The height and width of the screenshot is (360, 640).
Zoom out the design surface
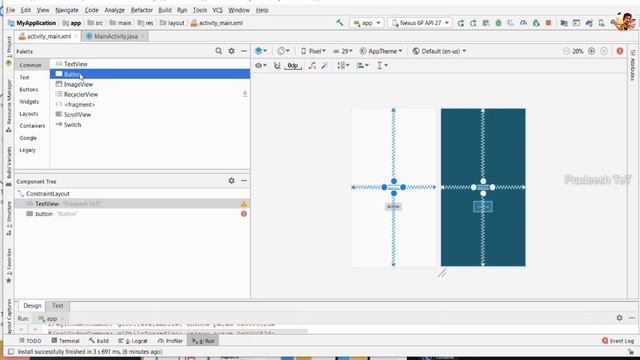coord(566,51)
